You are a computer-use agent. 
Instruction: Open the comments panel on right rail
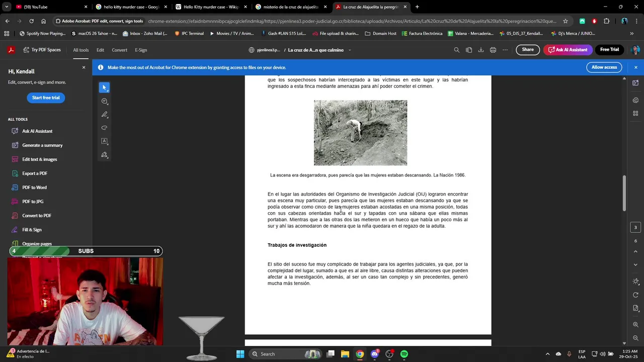(635, 100)
